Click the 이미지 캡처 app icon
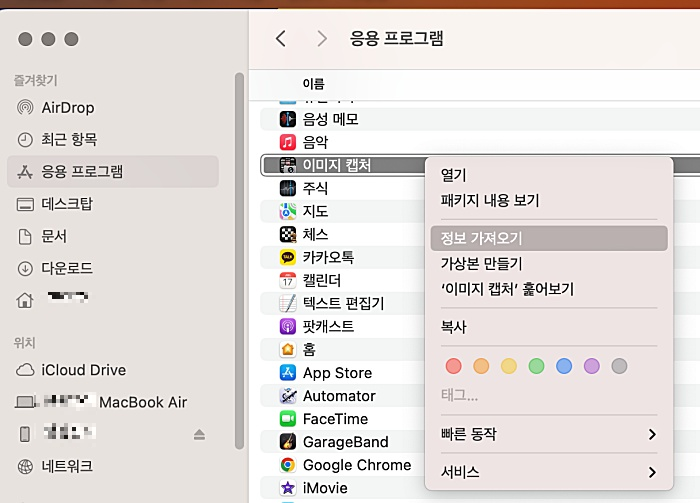The width and height of the screenshot is (700, 503). pyautogui.click(x=288, y=165)
